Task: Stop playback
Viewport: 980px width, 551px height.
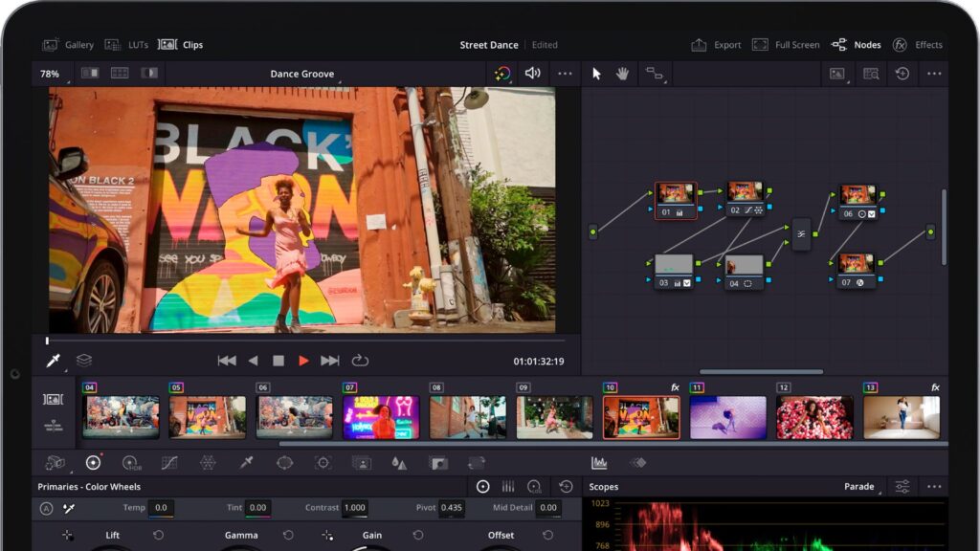Action: [x=278, y=361]
